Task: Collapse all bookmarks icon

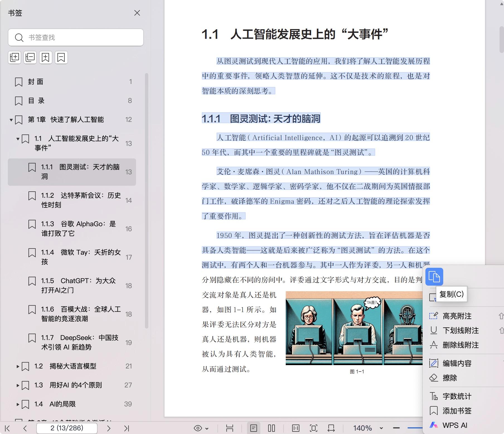Action: (30, 57)
